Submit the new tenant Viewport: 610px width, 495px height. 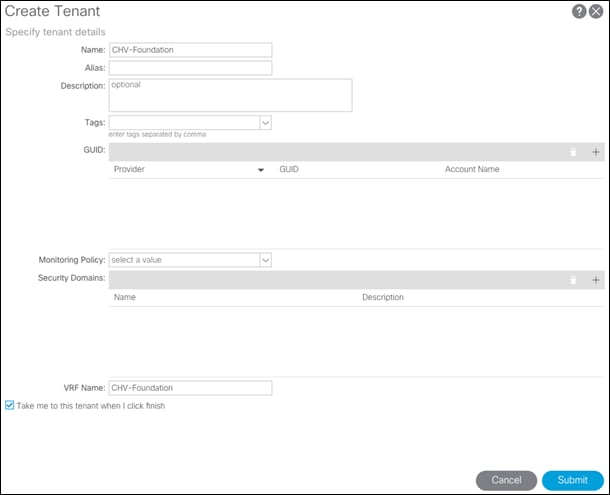pyautogui.click(x=573, y=480)
